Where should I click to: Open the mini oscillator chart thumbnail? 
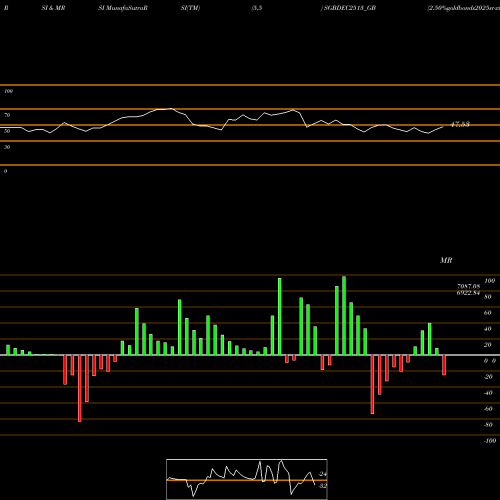247,479
